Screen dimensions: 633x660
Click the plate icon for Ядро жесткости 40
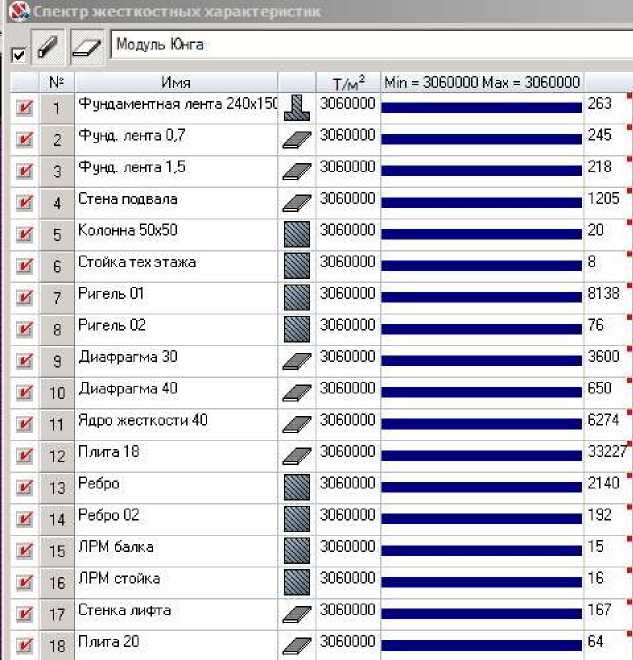pos(297,424)
